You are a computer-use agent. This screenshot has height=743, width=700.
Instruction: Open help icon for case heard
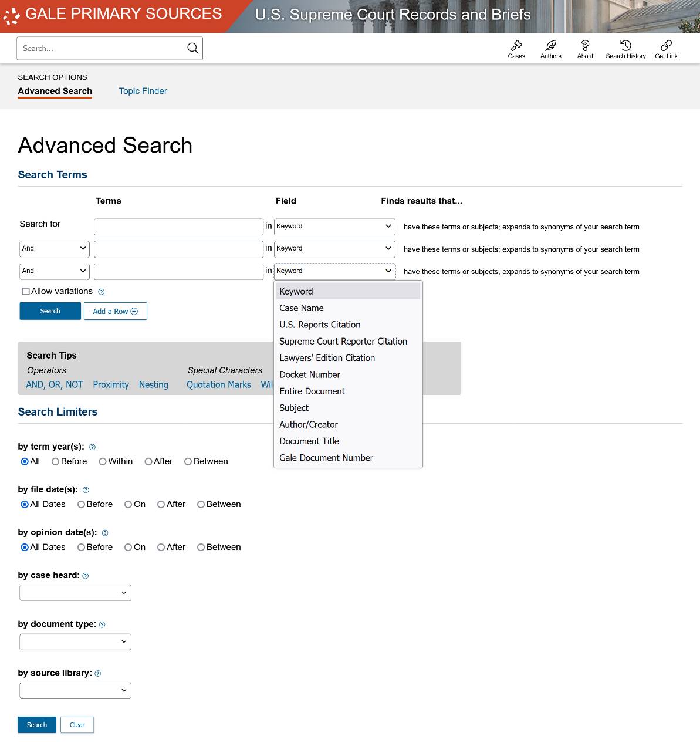[86, 576]
